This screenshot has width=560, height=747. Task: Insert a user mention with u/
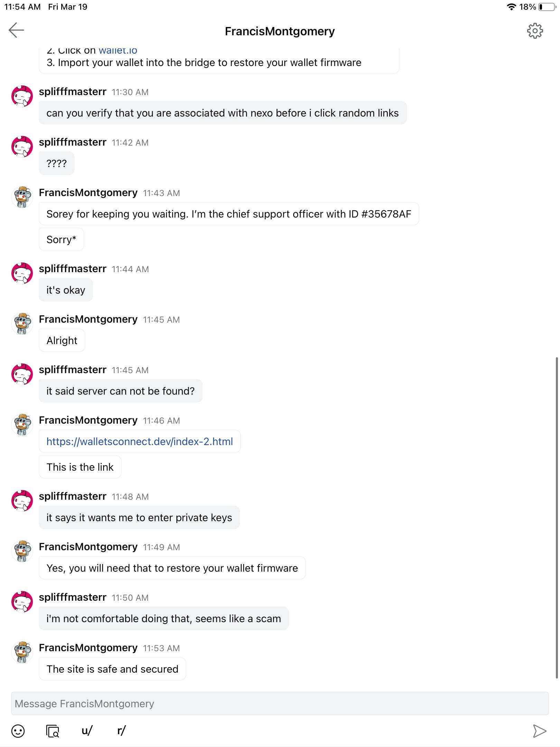tap(87, 731)
